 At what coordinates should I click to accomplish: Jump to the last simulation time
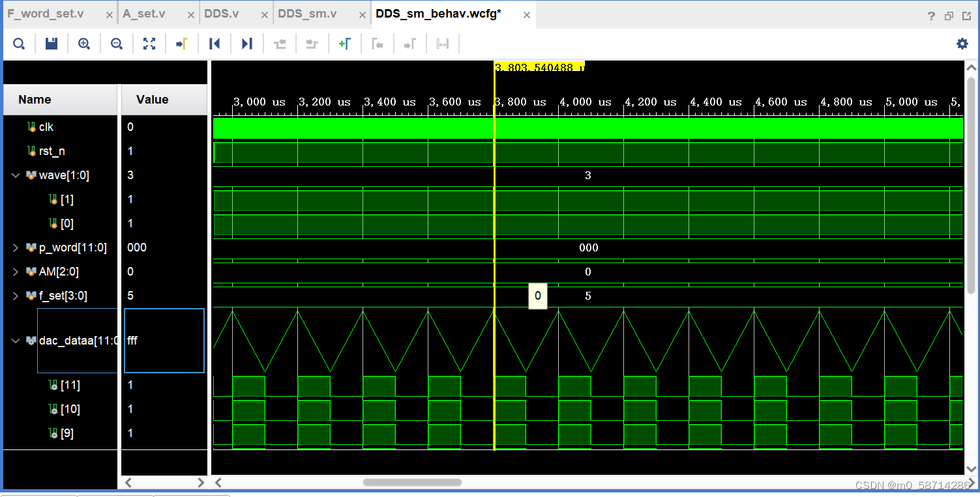click(247, 44)
